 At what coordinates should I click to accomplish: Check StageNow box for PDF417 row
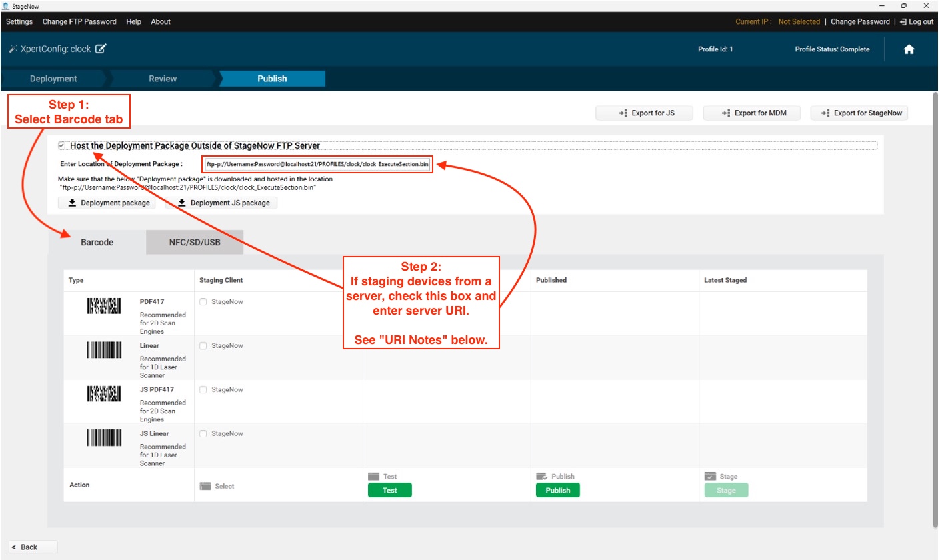click(x=203, y=302)
